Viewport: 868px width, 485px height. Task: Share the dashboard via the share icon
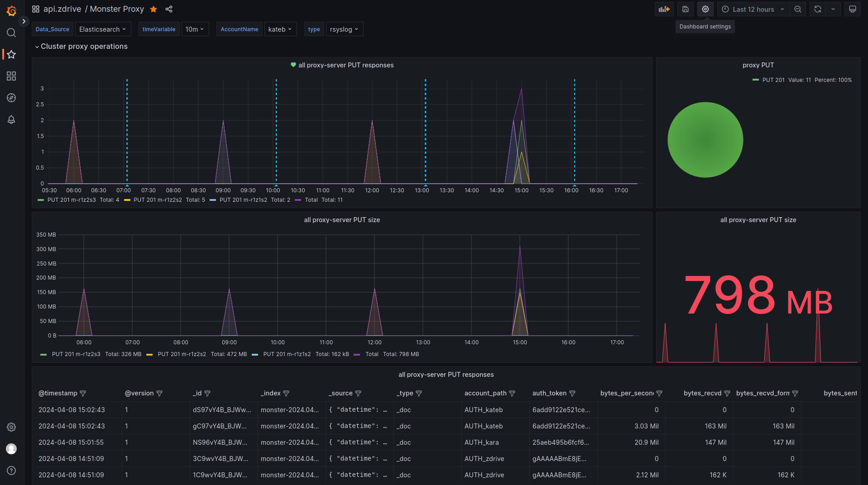(169, 9)
